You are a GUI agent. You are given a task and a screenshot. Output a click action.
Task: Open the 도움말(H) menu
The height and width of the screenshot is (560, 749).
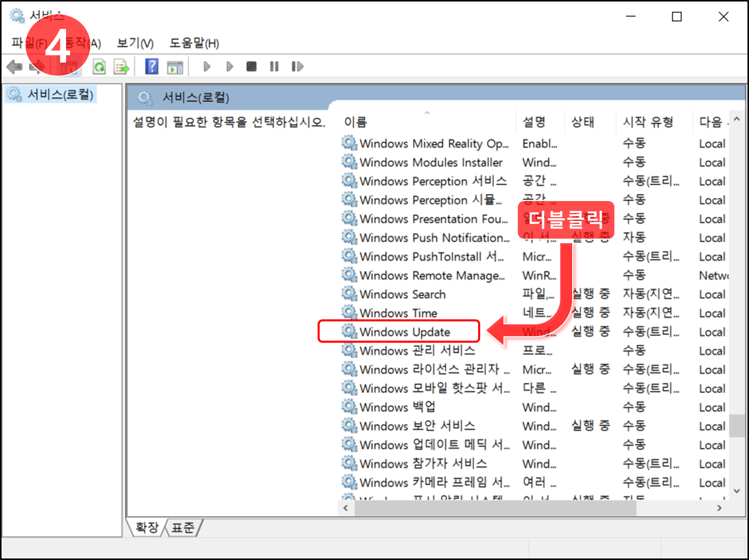(194, 43)
